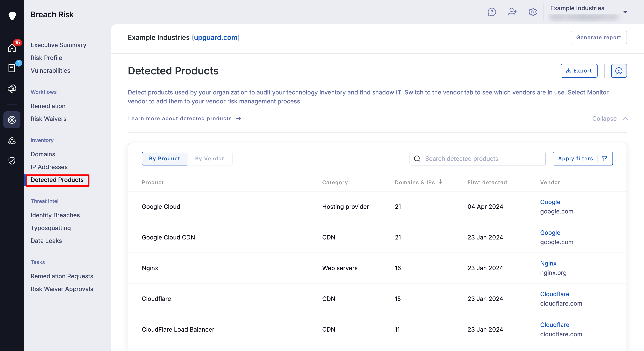The width and height of the screenshot is (644, 351).
Task: Open the home icon with 15 badge
Action: (12, 47)
